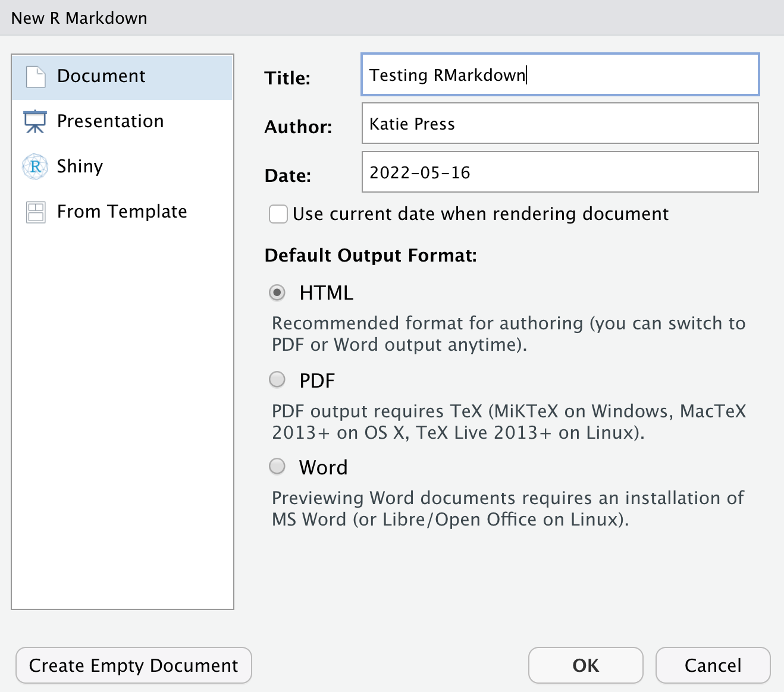Image resolution: width=784 pixels, height=692 pixels.
Task: Click the 'Title:' field label
Action: 287,78
